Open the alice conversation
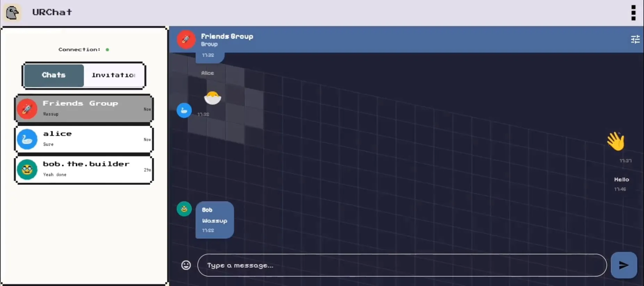Screen dimensions: 644x286 pos(84,139)
